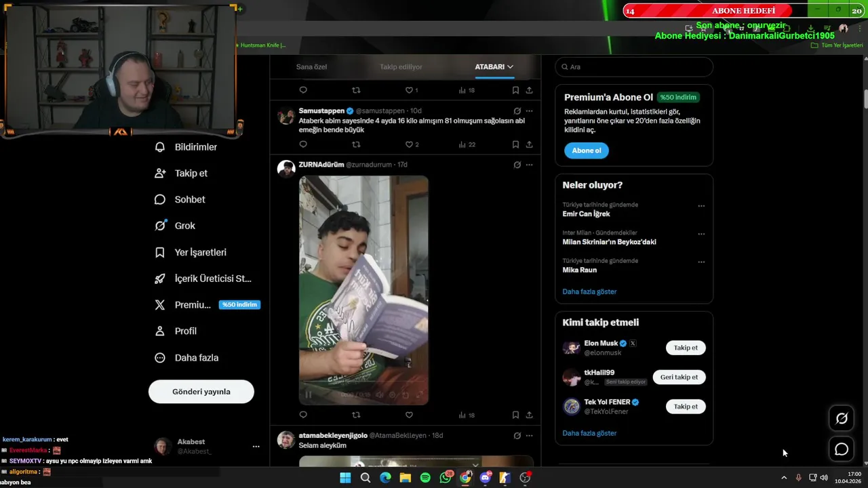Open options for Mika Raun trend
This screenshot has height=488, width=868.
701,262
